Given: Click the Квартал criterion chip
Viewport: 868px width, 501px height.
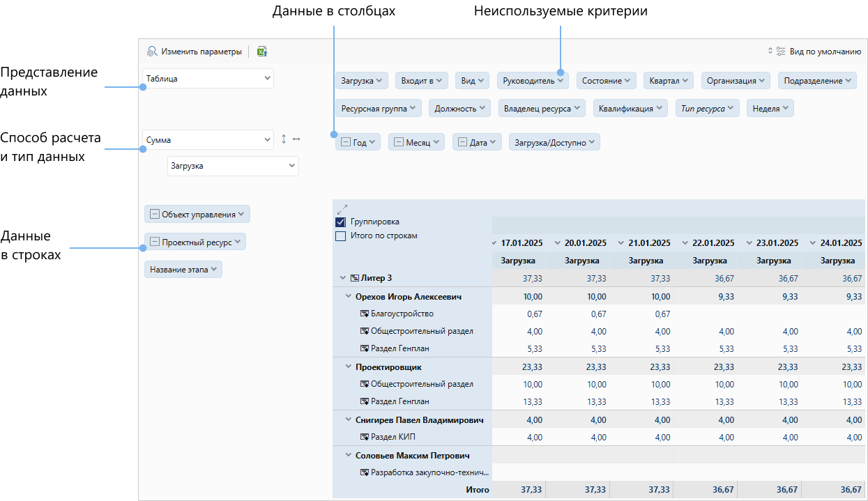Looking at the screenshot, I should pyautogui.click(x=668, y=81).
